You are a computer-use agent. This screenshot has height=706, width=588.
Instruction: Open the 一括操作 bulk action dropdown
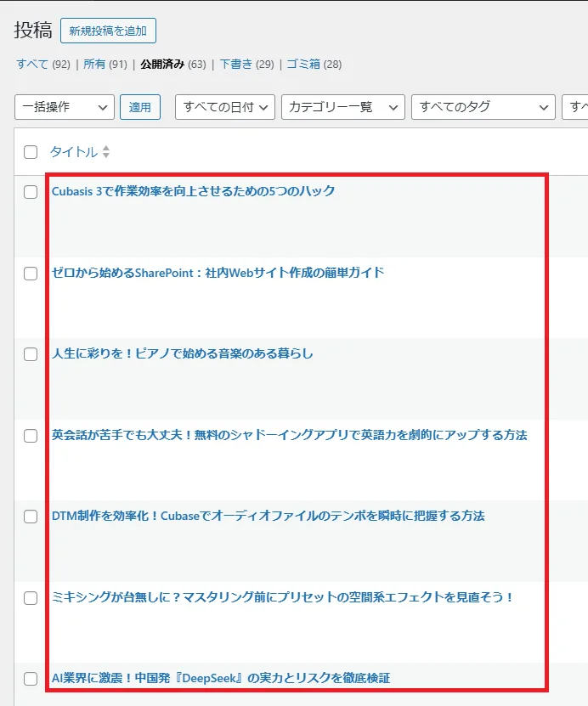point(65,107)
